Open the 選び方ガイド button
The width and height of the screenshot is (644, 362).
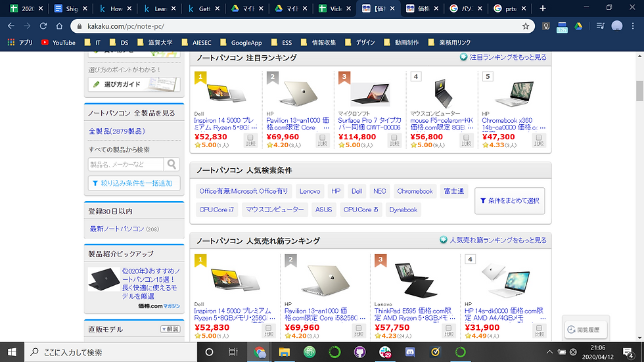tap(134, 84)
